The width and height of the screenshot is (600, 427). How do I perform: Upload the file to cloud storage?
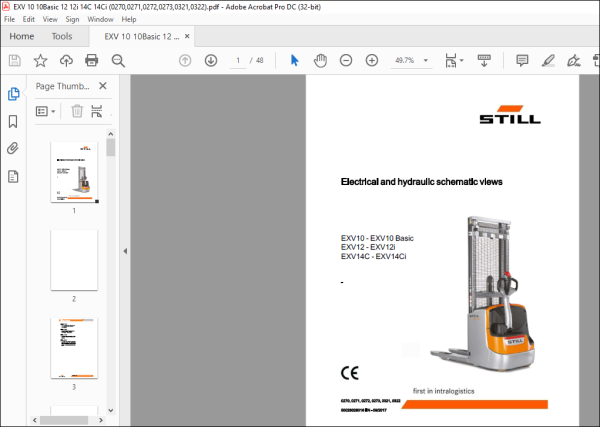click(66, 60)
